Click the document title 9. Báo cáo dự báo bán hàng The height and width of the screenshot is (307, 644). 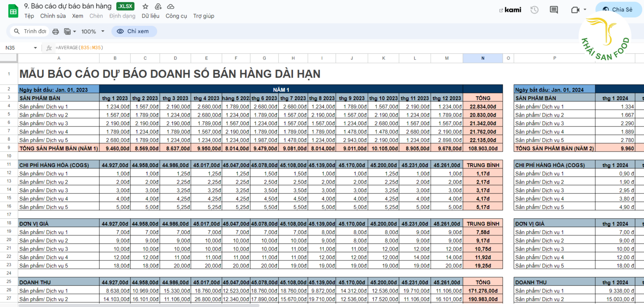click(68, 6)
